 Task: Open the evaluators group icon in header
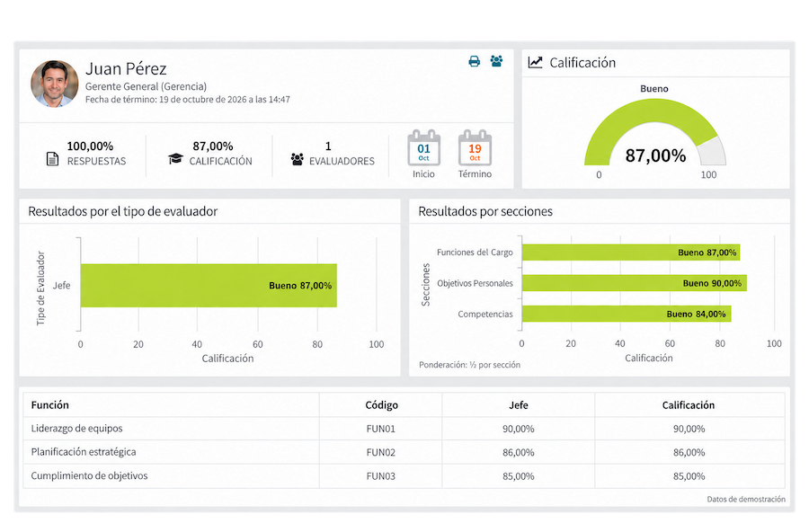click(496, 61)
